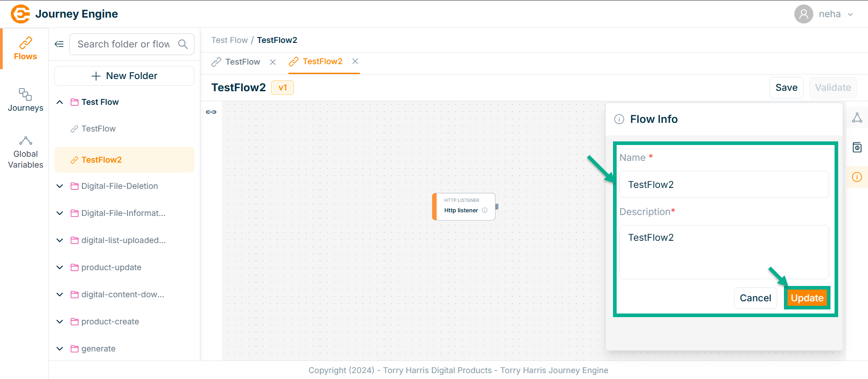Switch to the TestFlow tab

[242, 62]
